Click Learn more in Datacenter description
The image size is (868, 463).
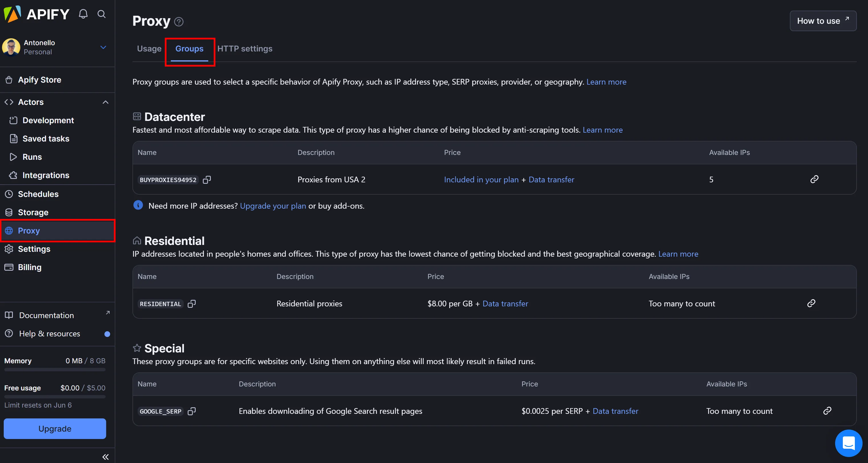[603, 130]
